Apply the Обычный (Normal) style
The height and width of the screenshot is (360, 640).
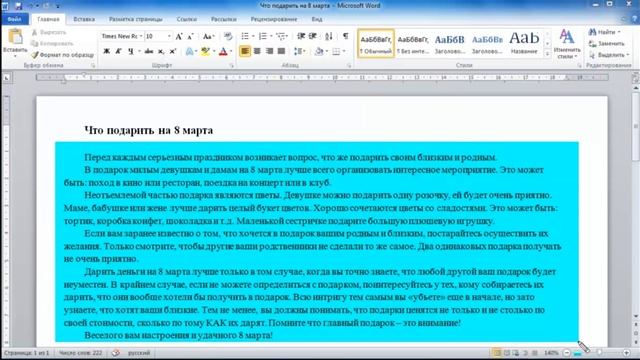(x=376, y=43)
